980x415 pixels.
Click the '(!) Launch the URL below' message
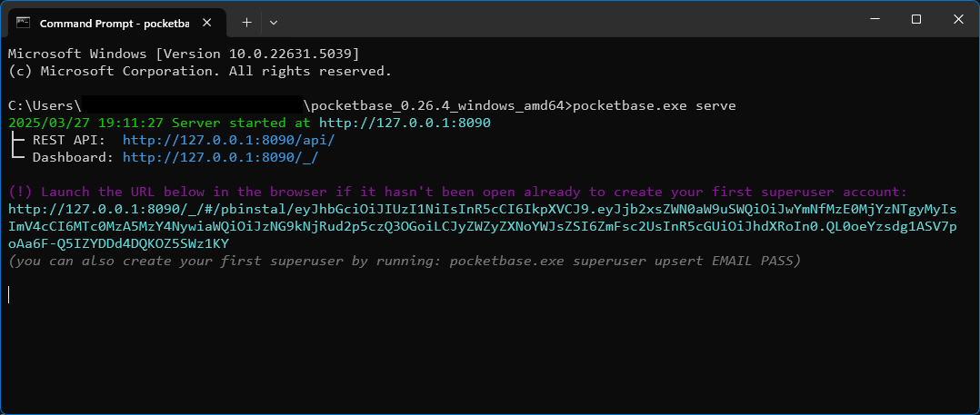tap(457, 193)
